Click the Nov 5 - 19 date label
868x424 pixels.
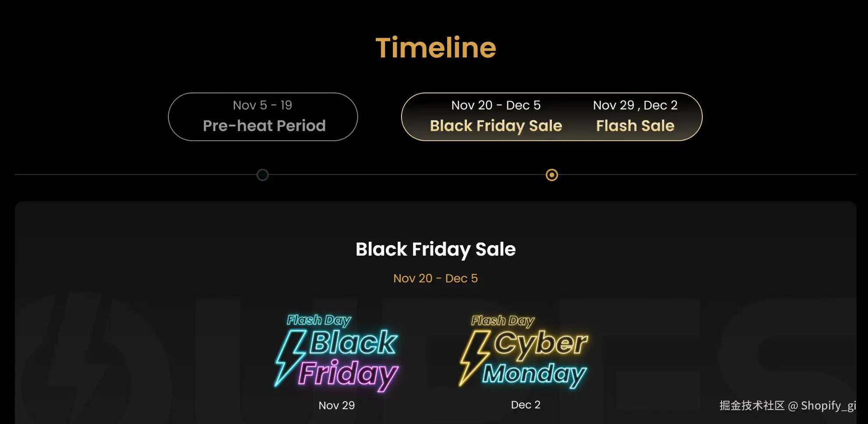click(x=262, y=105)
